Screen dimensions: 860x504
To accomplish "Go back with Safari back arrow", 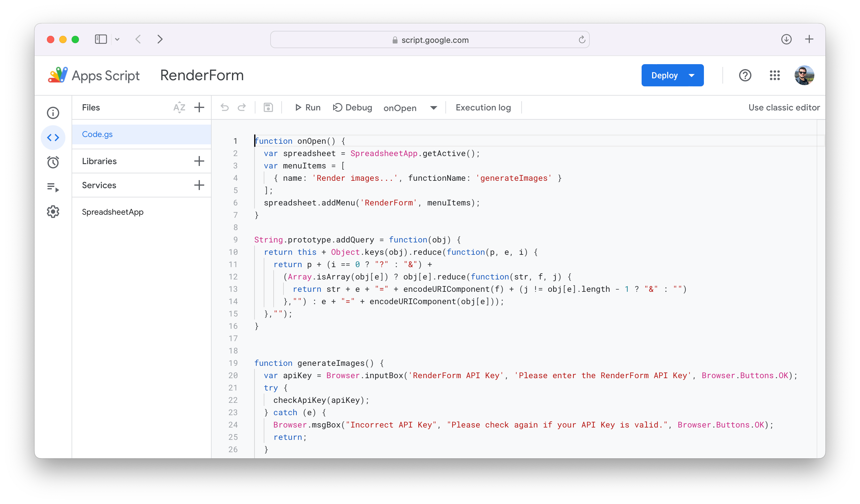I will point(138,39).
